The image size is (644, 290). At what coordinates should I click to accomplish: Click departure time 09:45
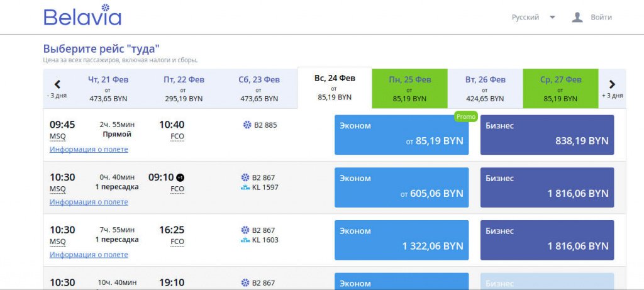[62, 125]
